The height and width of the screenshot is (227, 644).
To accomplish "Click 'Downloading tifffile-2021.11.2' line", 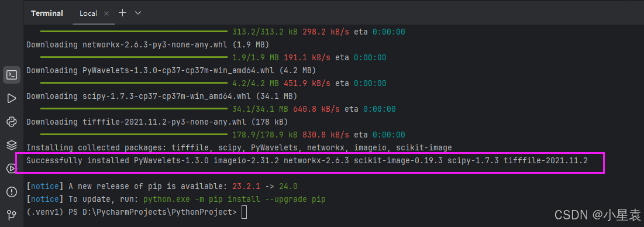I will pos(157,122).
